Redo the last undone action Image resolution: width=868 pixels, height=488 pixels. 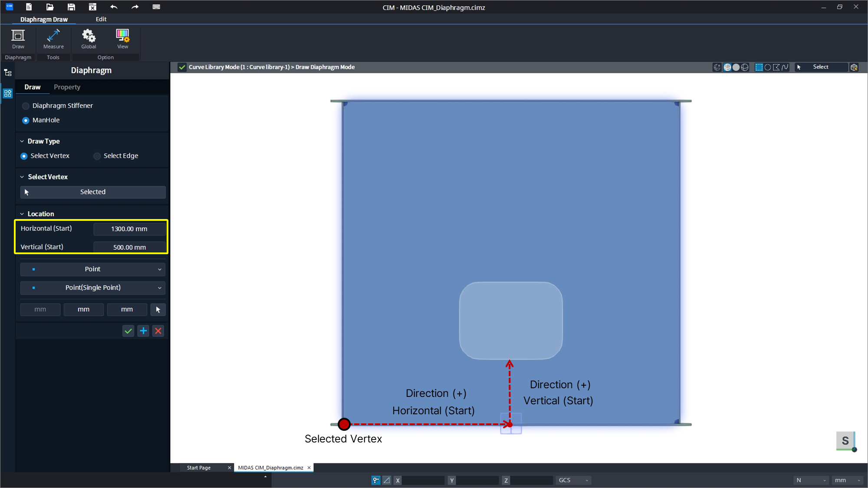[x=135, y=7]
